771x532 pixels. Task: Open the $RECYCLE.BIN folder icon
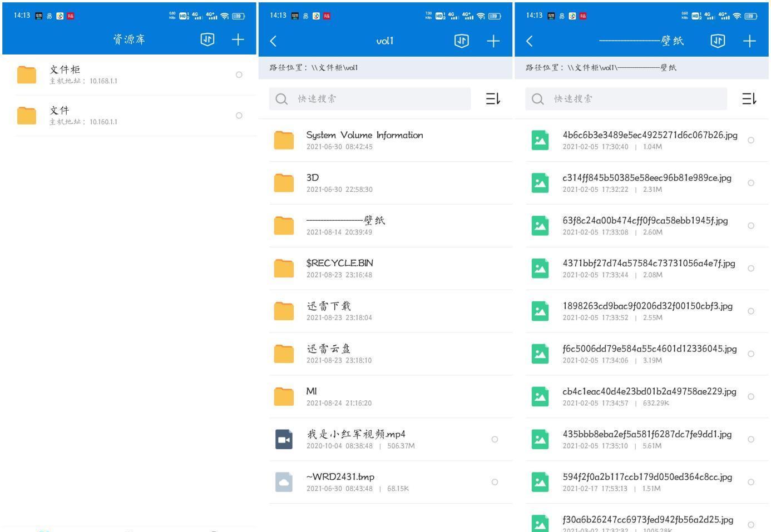[x=284, y=268]
